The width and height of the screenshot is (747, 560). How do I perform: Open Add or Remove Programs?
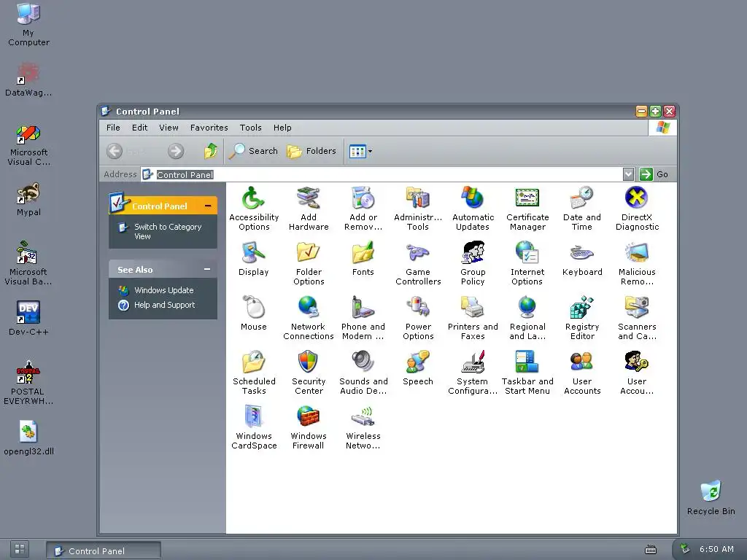(x=363, y=209)
